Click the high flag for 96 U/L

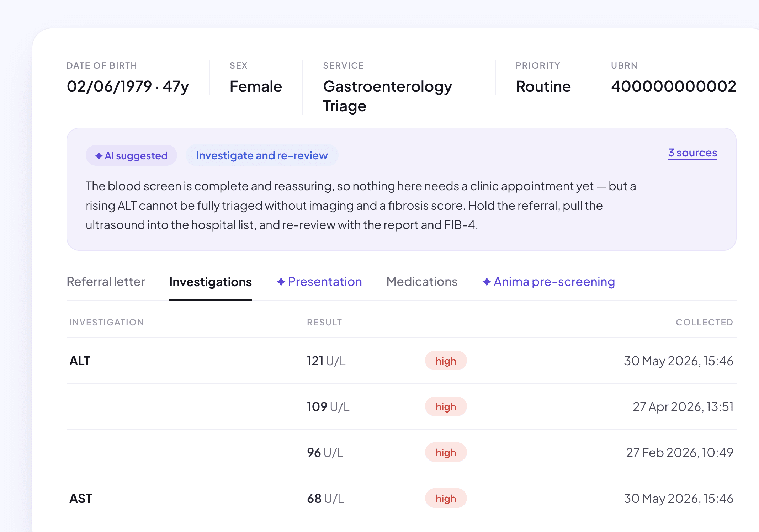coord(446,452)
